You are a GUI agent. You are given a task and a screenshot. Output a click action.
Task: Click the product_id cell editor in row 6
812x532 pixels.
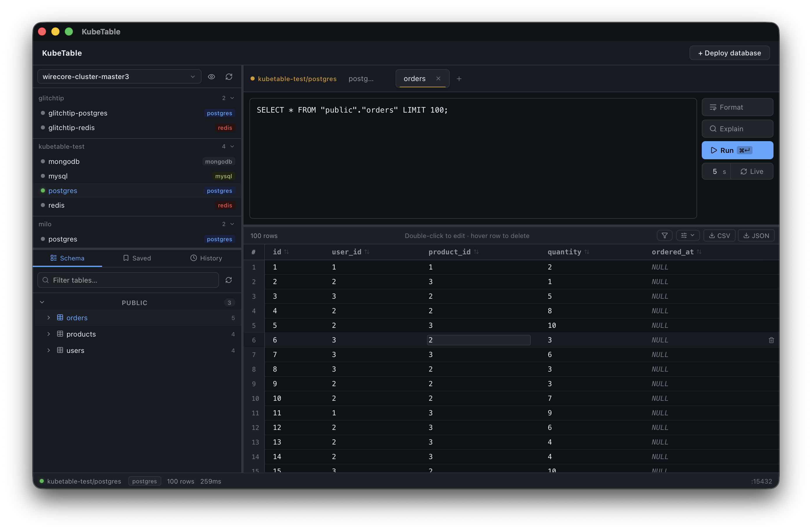tap(478, 340)
